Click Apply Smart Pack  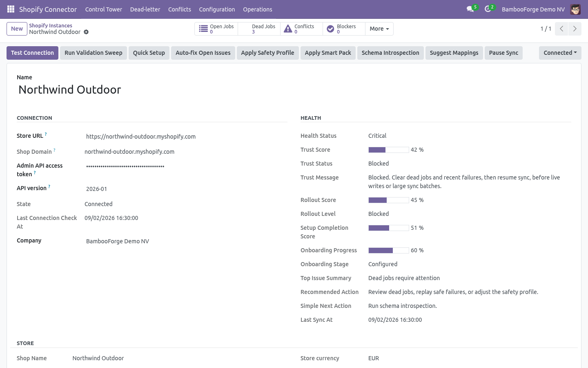[328, 53]
